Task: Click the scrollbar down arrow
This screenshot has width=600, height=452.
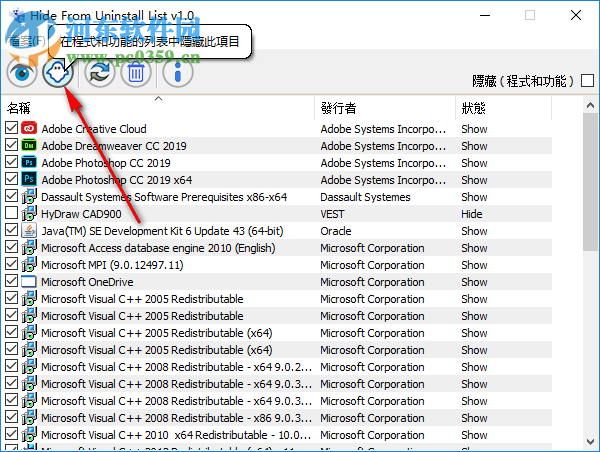Action: point(590,442)
